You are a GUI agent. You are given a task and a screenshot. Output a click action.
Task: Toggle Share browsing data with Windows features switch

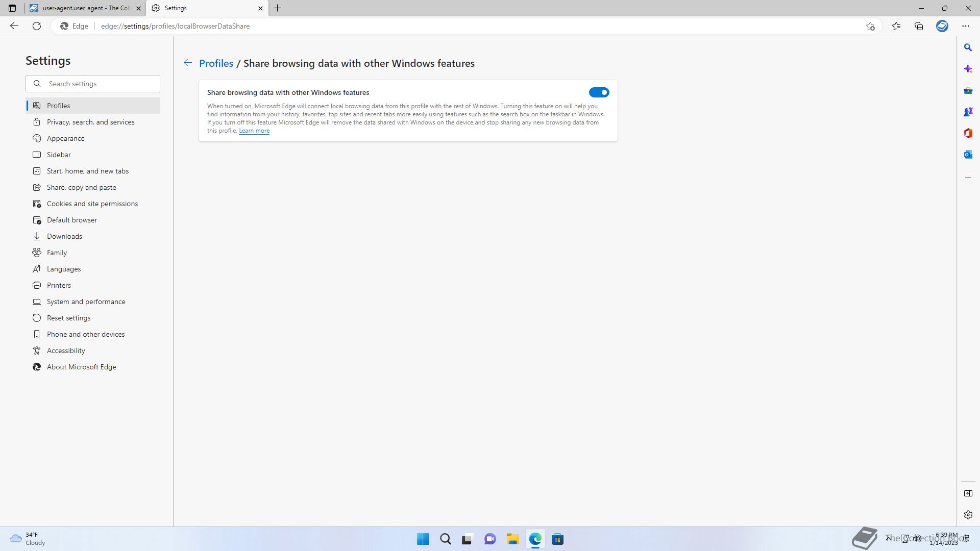click(x=599, y=92)
